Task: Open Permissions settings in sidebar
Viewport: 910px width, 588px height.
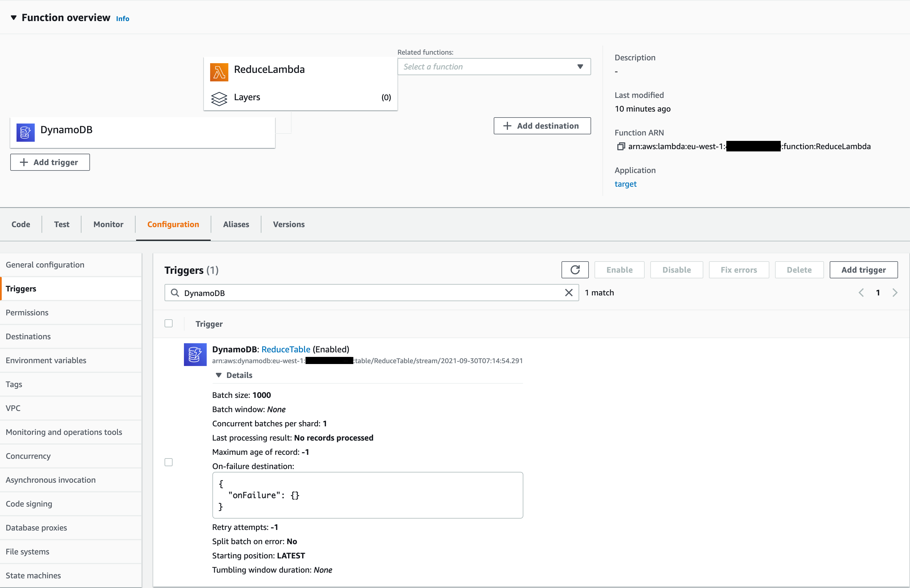Action: click(71, 312)
